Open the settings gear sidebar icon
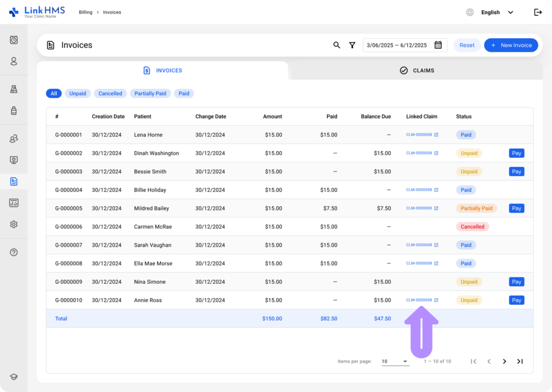The height and width of the screenshot is (392, 552). (13, 225)
